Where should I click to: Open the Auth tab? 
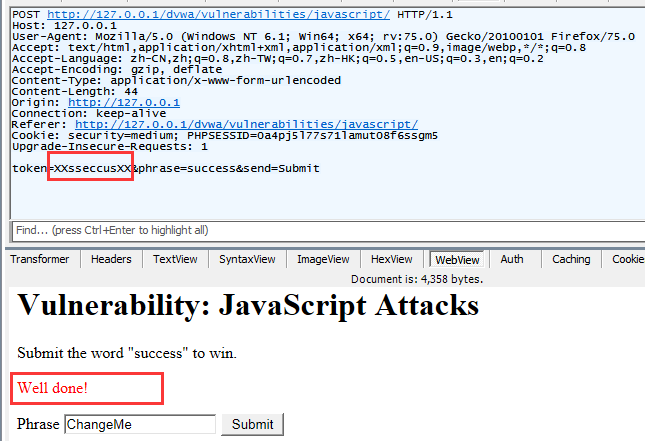[x=512, y=260]
